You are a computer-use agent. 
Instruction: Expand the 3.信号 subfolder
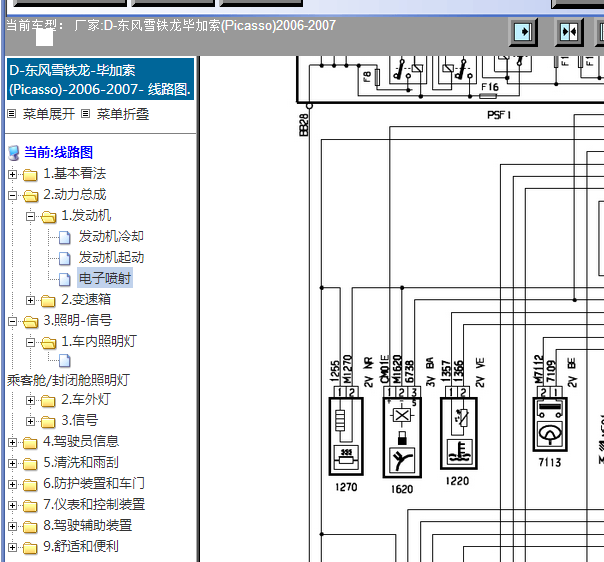pos(30,421)
